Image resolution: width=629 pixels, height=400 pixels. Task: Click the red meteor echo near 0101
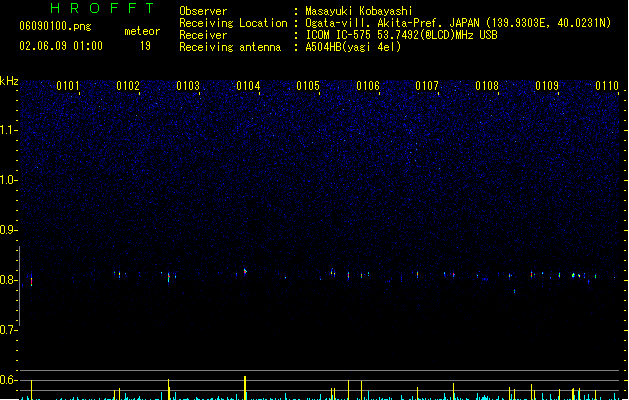32,281
